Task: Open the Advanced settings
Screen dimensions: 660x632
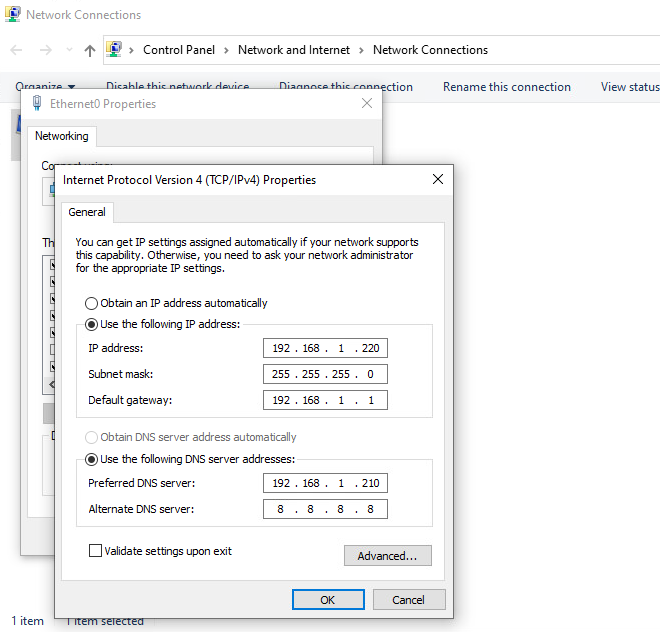Action: point(388,556)
